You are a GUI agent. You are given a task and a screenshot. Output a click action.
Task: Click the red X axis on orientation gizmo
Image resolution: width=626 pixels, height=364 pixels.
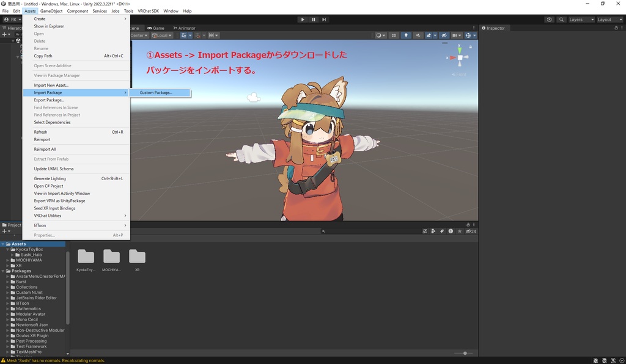(452, 57)
